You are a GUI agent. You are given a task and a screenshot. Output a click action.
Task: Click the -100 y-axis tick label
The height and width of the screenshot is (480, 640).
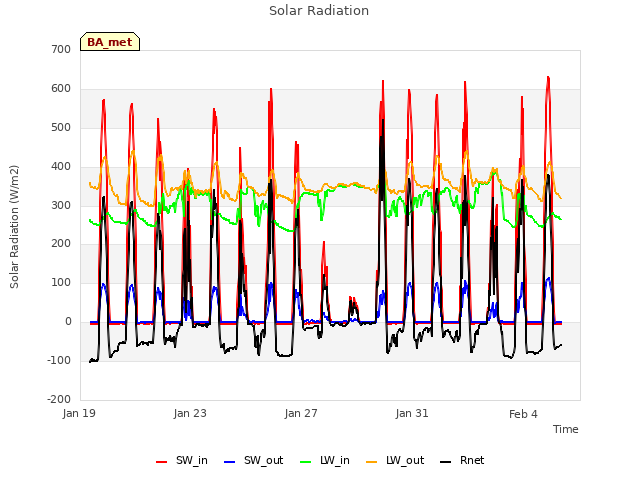click(x=59, y=360)
